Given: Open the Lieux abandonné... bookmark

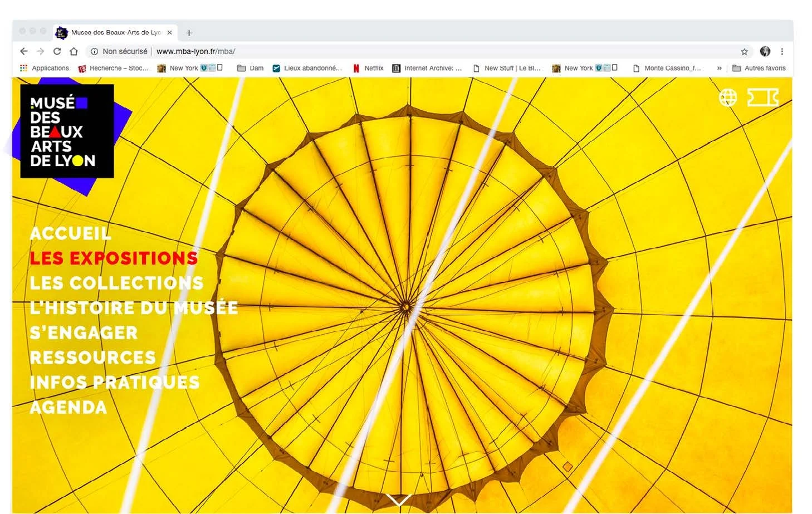Looking at the screenshot, I should 307,68.
